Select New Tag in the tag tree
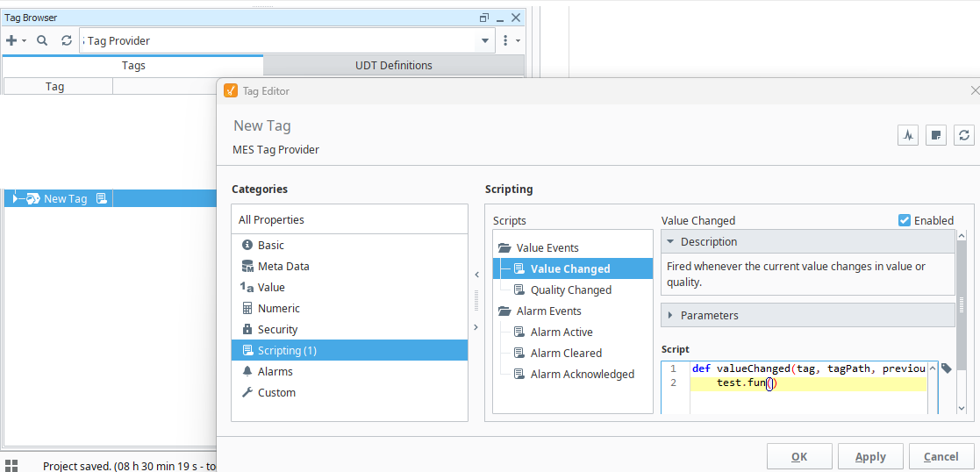This screenshot has height=472, width=980. (x=66, y=199)
